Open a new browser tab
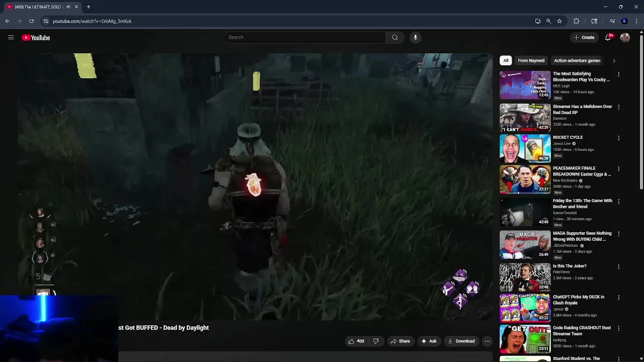This screenshot has height=362, width=644. (88, 7)
